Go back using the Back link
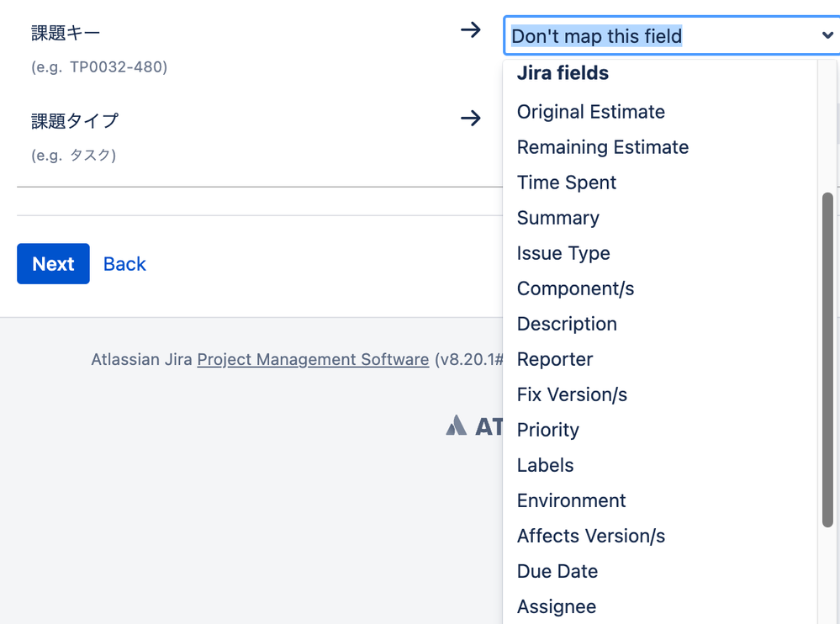 point(124,263)
